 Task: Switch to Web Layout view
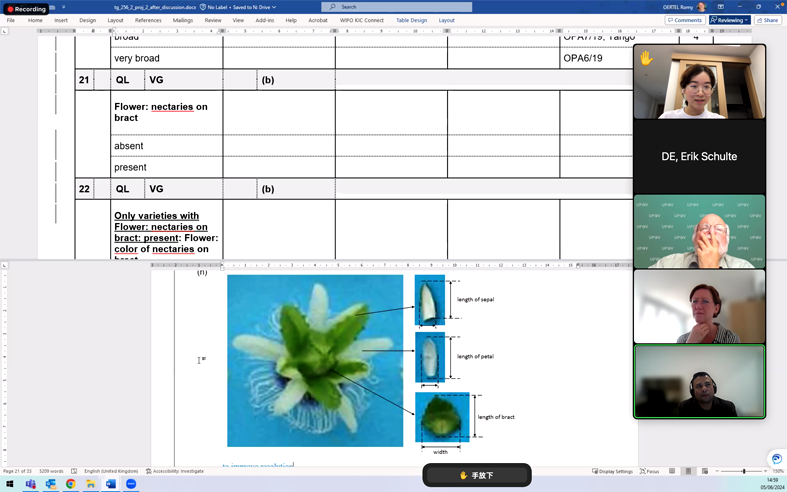(705, 471)
